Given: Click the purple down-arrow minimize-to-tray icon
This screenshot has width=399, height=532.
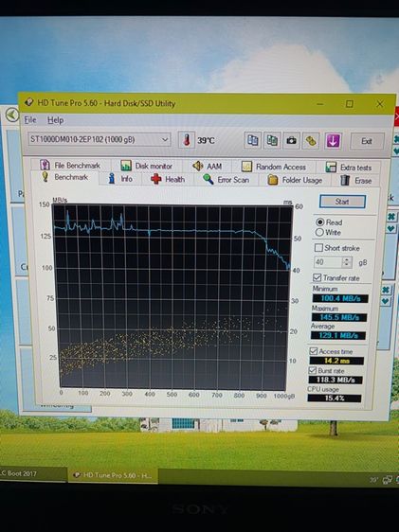Looking at the screenshot, I should (x=333, y=141).
